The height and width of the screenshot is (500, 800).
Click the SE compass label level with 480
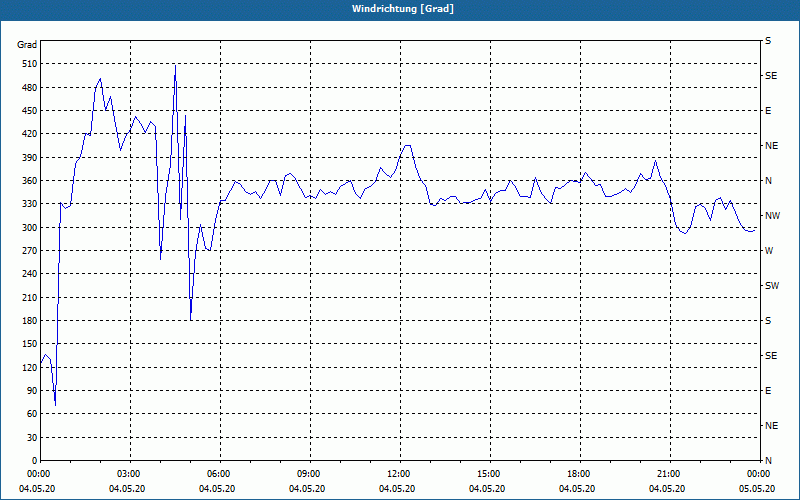771,76
